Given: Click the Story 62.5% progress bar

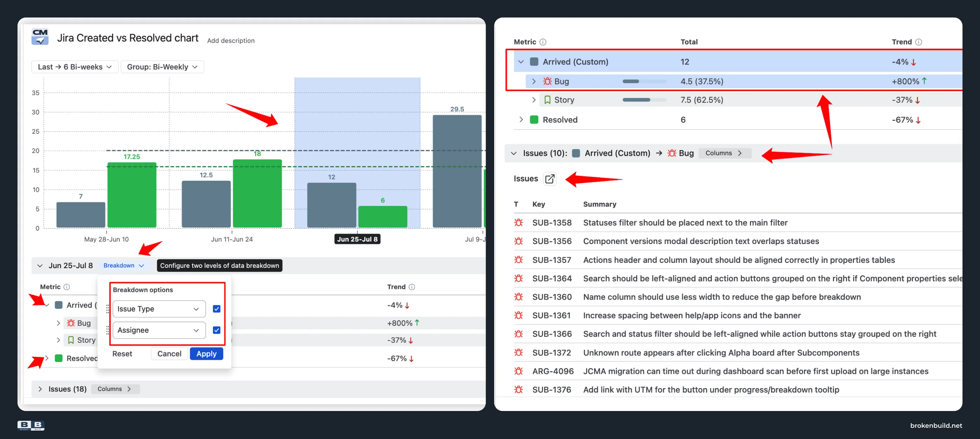Looking at the screenshot, I should [644, 100].
